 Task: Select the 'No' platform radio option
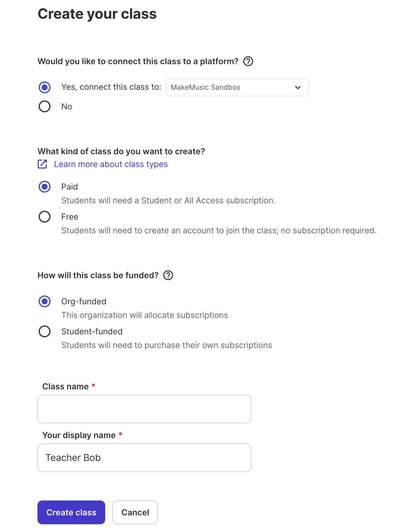coord(45,106)
